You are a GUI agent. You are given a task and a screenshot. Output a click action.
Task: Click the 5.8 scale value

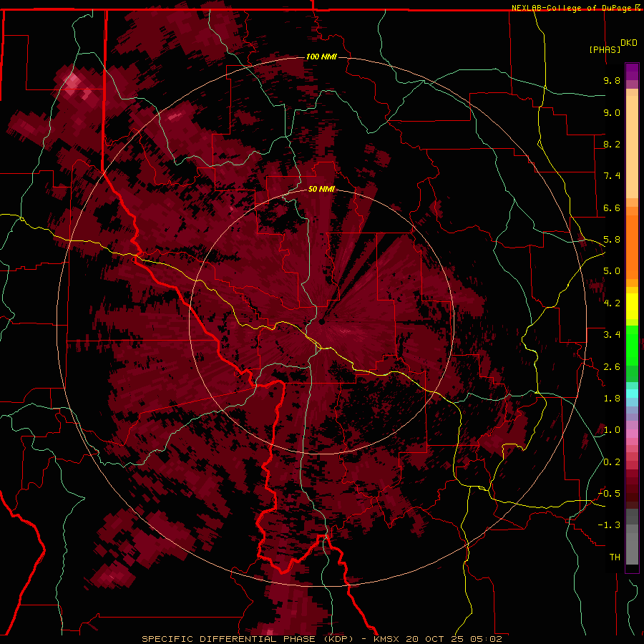612,240
